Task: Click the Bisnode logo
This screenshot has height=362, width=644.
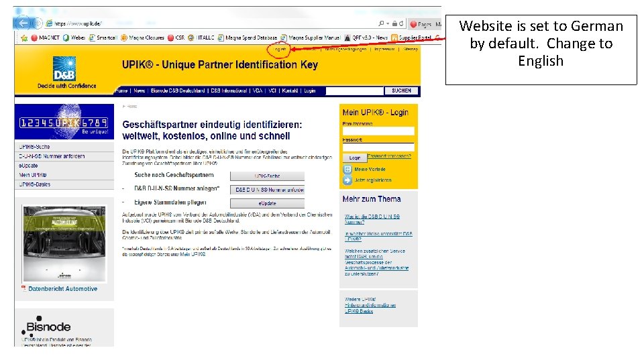Action: click(x=46, y=326)
